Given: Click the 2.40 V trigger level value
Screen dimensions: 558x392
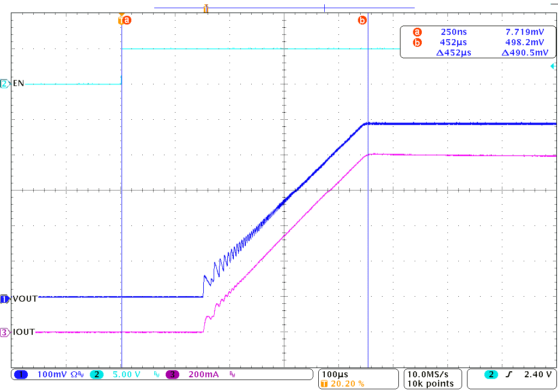Looking at the screenshot, I should click(537, 375).
